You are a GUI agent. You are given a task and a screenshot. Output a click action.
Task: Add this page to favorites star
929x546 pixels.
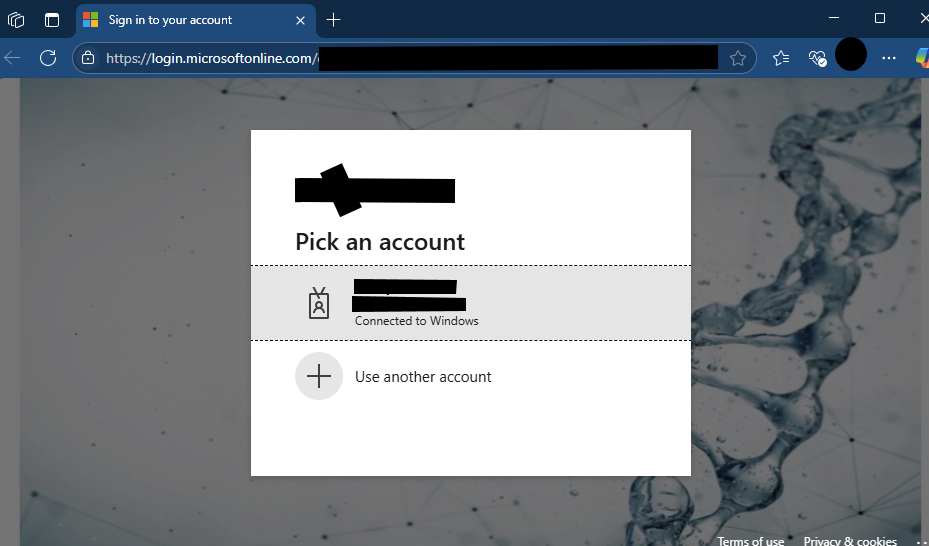pos(738,58)
